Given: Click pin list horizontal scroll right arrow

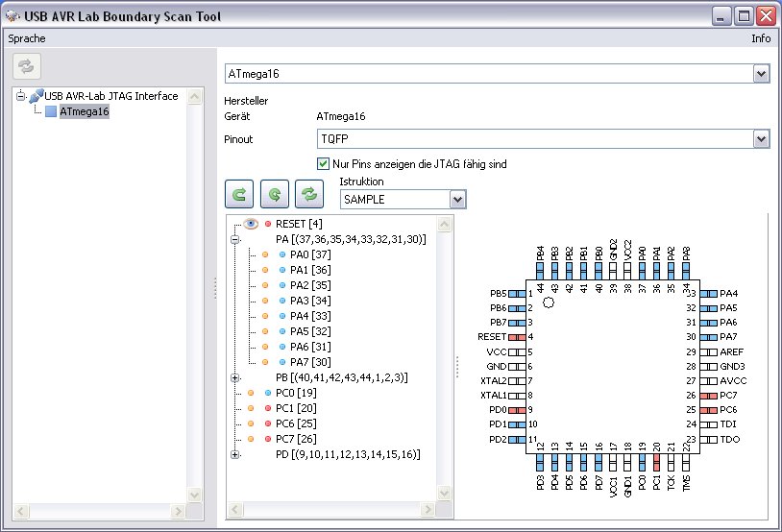Looking at the screenshot, I should [x=428, y=509].
